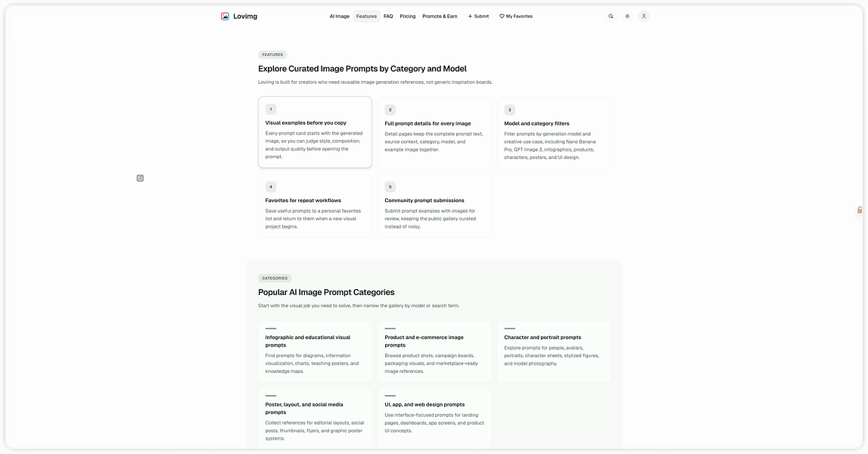The width and height of the screenshot is (868, 454).
Task: Open the Promote & Earn link
Action: click(440, 16)
